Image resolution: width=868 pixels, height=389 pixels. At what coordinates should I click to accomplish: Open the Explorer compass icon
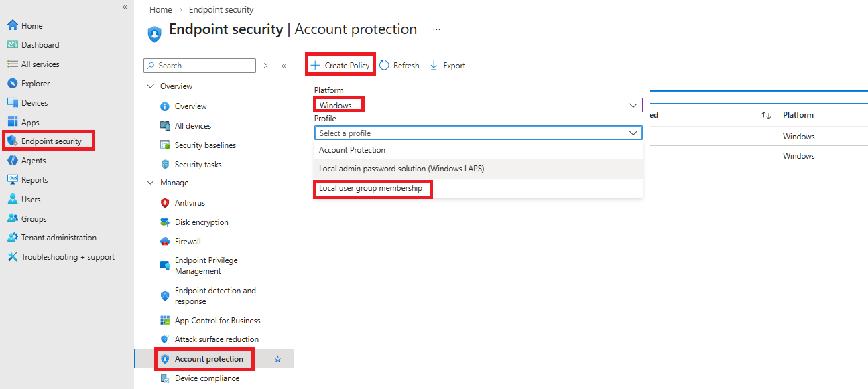coord(12,84)
